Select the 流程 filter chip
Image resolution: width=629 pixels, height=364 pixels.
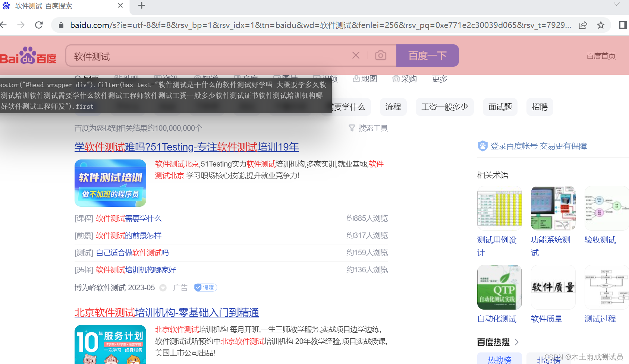click(x=393, y=107)
